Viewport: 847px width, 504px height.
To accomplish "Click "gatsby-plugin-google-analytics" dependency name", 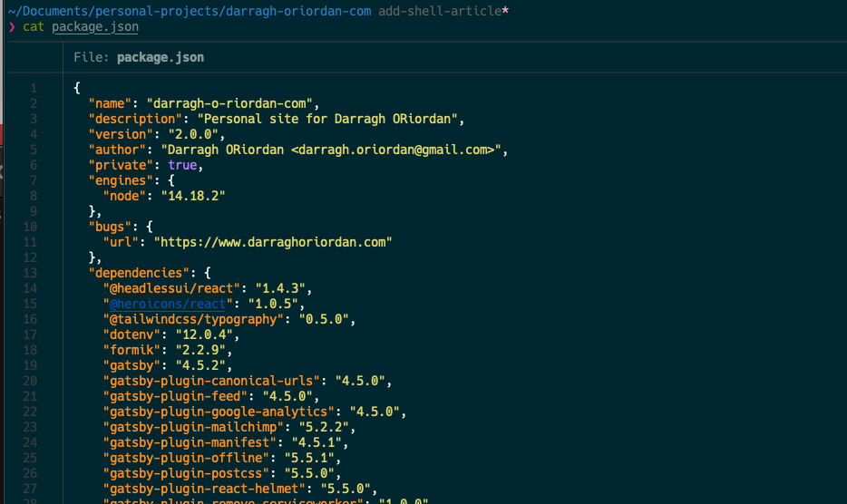I will pyautogui.click(x=219, y=412).
